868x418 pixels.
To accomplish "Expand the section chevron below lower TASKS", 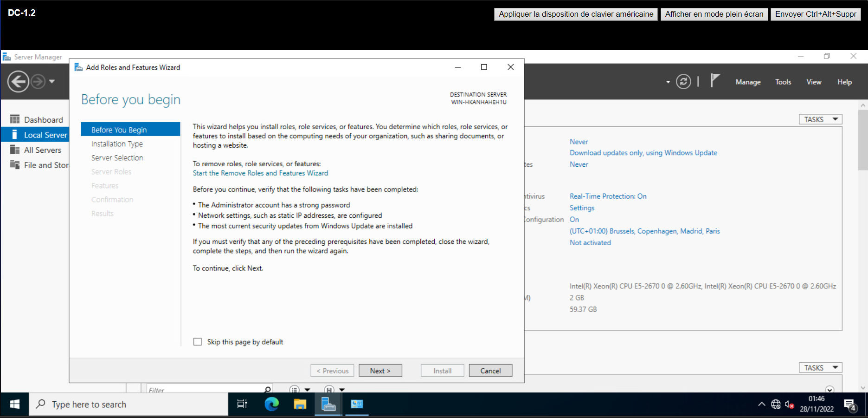I will pyautogui.click(x=830, y=390).
